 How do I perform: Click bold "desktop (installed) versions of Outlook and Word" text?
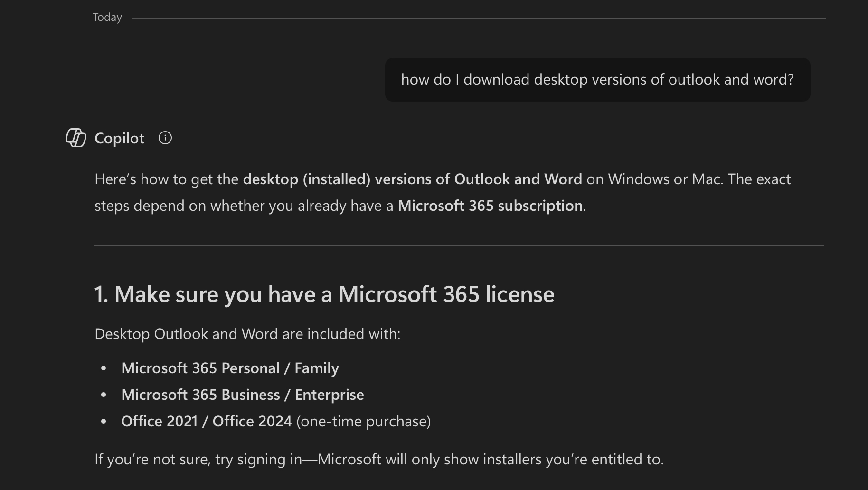(x=412, y=179)
